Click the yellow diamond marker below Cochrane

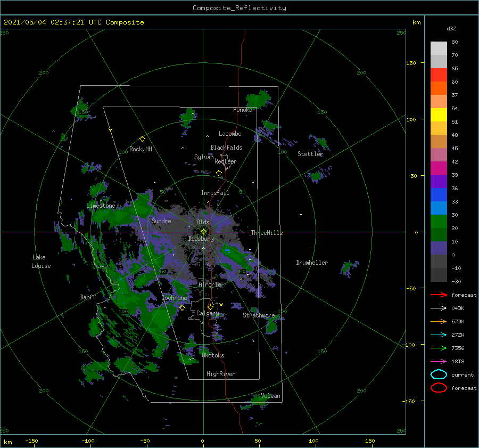point(182,308)
